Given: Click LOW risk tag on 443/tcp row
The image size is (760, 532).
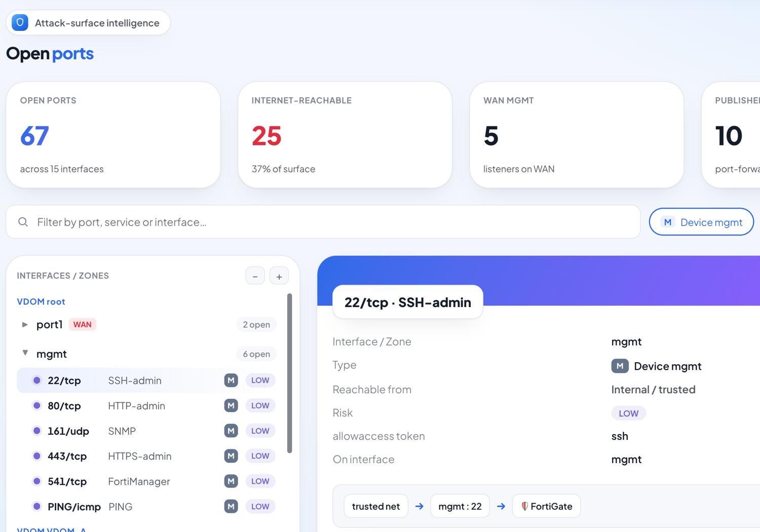Looking at the screenshot, I should [x=260, y=456].
